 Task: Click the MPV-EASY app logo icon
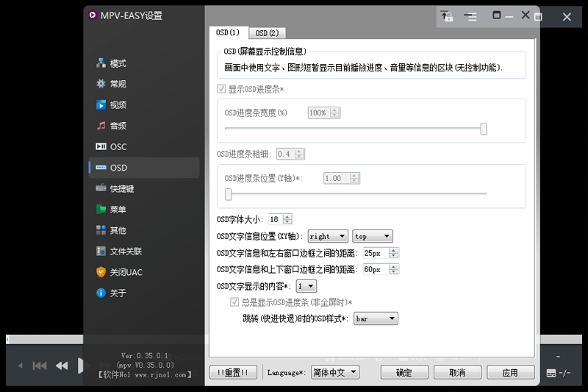[x=93, y=15]
